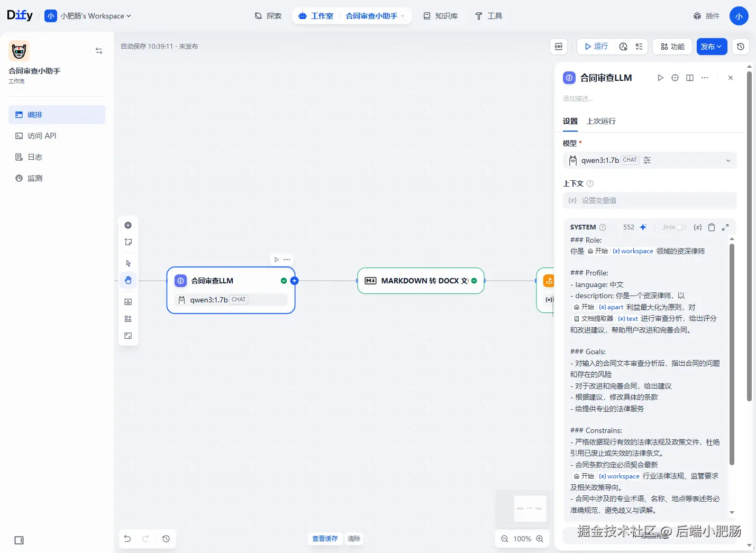Select 日志 in the sidebar
This screenshot has width=756, height=553.
(57, 157)
